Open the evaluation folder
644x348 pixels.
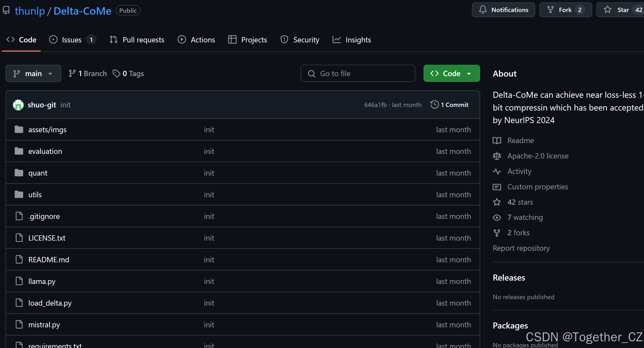[x=45, y=151]
